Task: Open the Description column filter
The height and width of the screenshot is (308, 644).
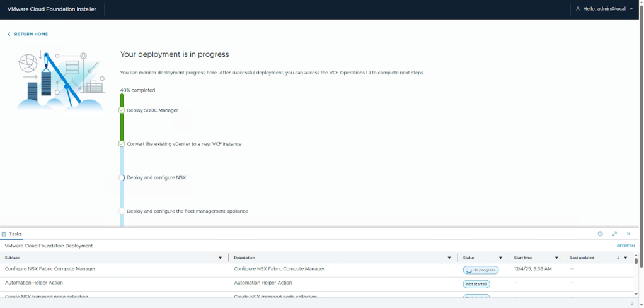Action: 449,258
